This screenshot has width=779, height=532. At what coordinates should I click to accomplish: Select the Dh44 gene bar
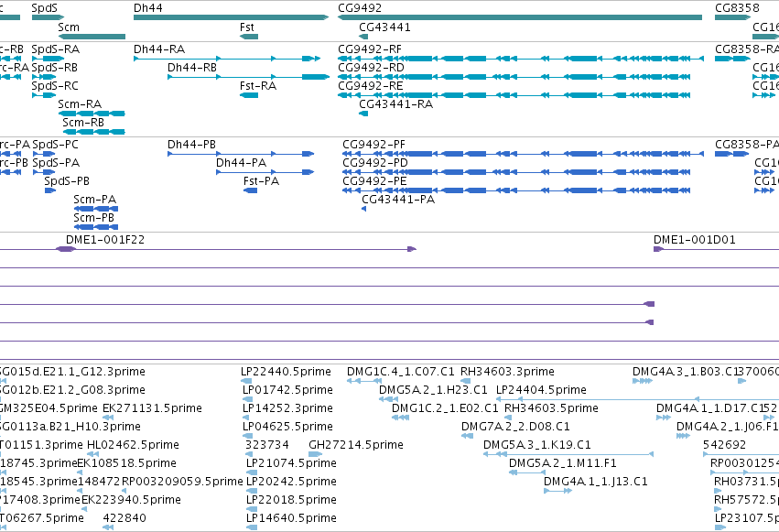pyautogui.click(x=231, y=17)
